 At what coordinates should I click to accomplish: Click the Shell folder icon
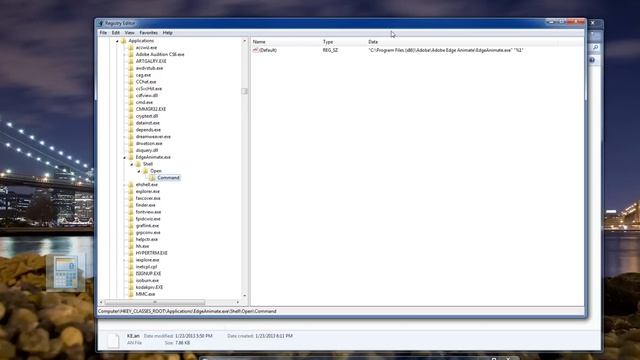tap(138, 164)
